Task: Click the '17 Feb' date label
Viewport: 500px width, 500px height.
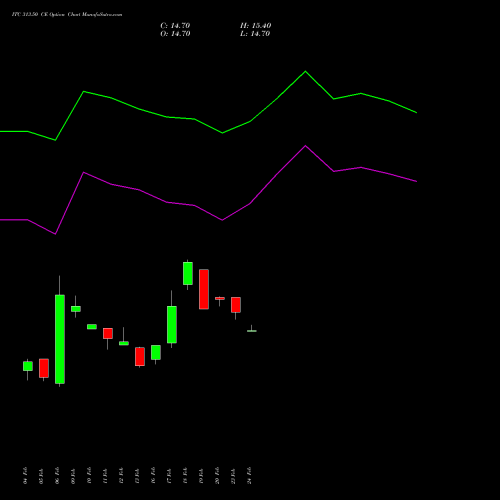Action: [x=169, y=475]
